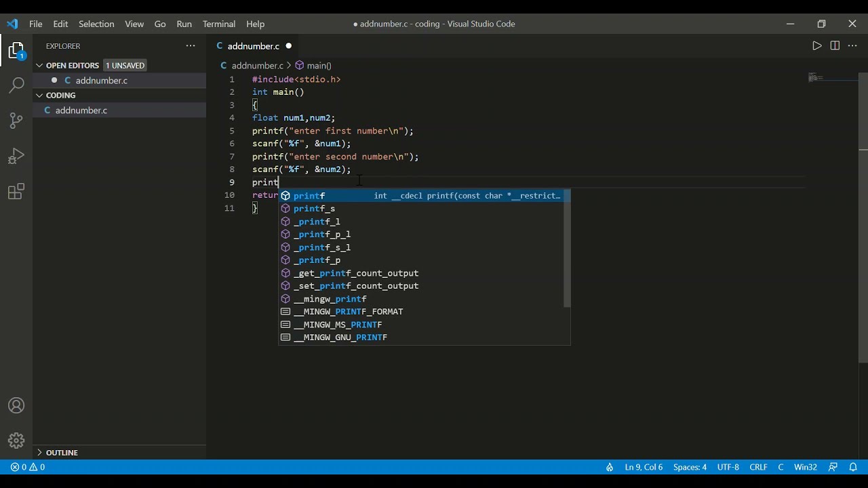Open the Go menu
The image size is (868, 488).
(x=160, y=24)
